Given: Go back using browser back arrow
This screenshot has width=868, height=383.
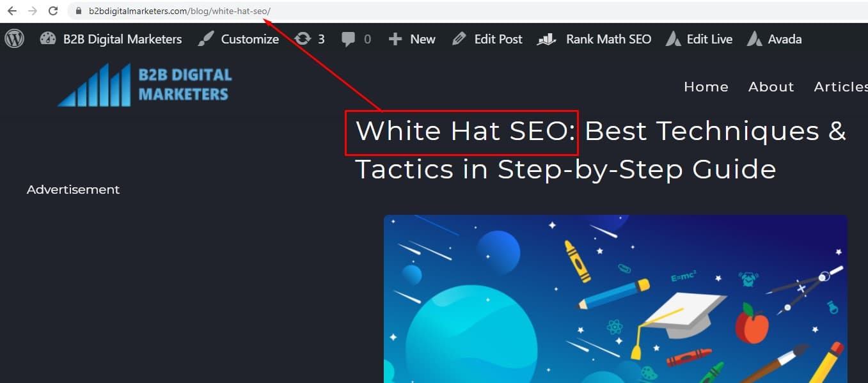Looking at the screenshot, I should (x=12, y=11).
